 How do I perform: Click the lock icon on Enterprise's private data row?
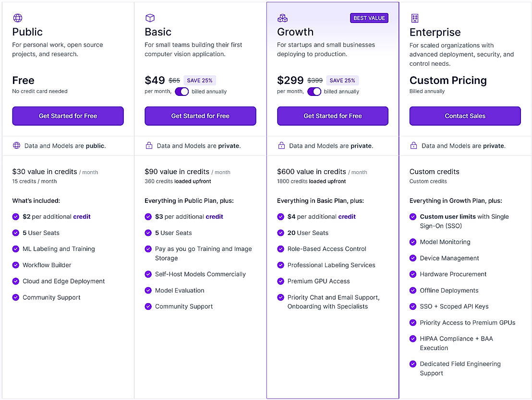coord(414,146)
